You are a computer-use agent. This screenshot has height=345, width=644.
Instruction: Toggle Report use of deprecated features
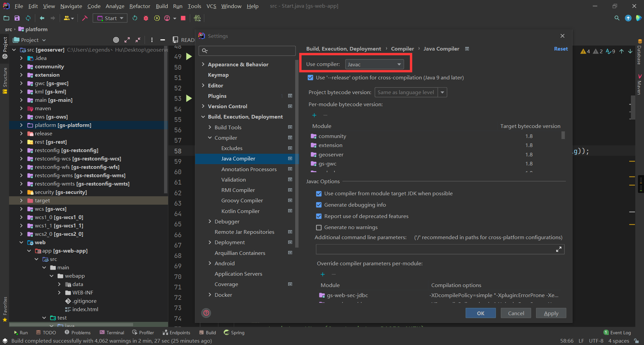pyautogui.click(x=319, y=216)
